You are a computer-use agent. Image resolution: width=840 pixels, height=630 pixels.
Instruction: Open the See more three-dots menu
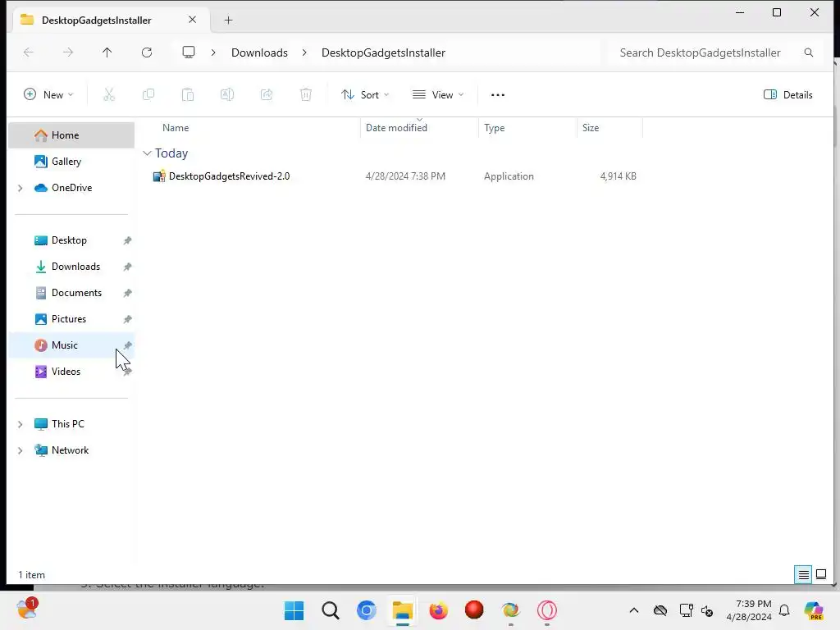[x=498, y=95]
